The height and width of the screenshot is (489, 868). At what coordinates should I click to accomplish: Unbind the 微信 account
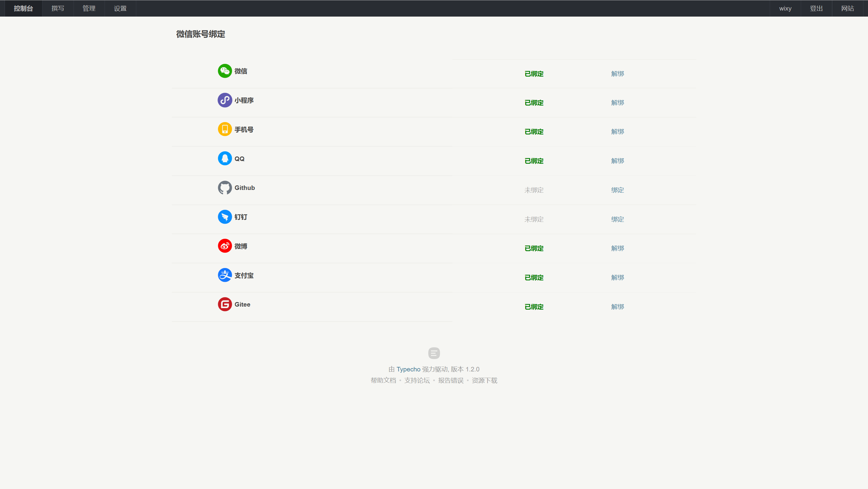[x=617, y=74]
